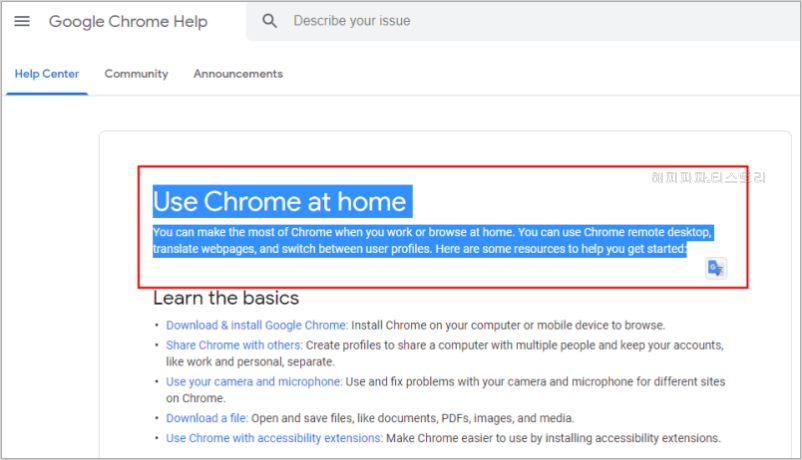
Task: Open Download & install Google Chrome link
Action: (x=257, y=325)
